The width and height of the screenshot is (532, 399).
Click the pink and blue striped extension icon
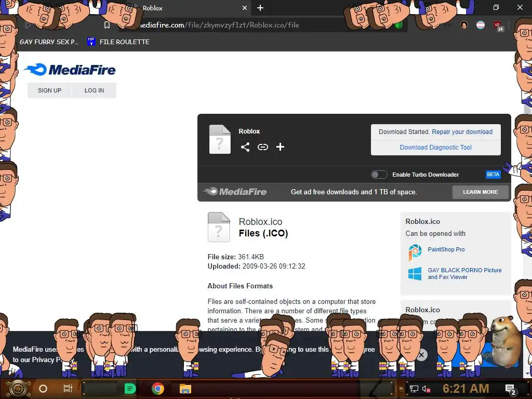point(481,25)
